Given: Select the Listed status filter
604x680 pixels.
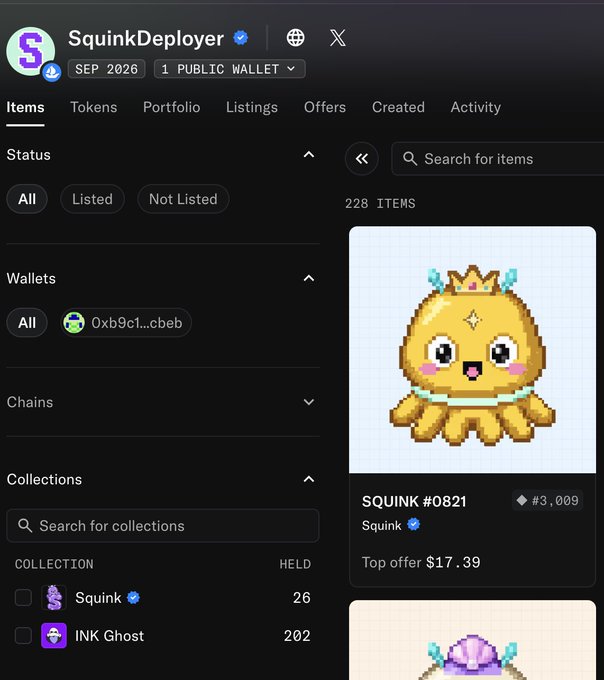Looking at the screenshot, I should tap(92, 199).
